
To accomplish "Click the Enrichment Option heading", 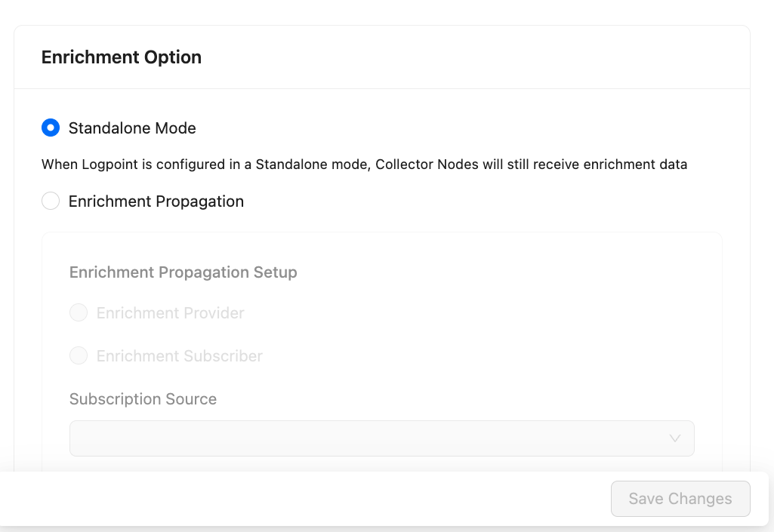I will click(x=121, y=57).
